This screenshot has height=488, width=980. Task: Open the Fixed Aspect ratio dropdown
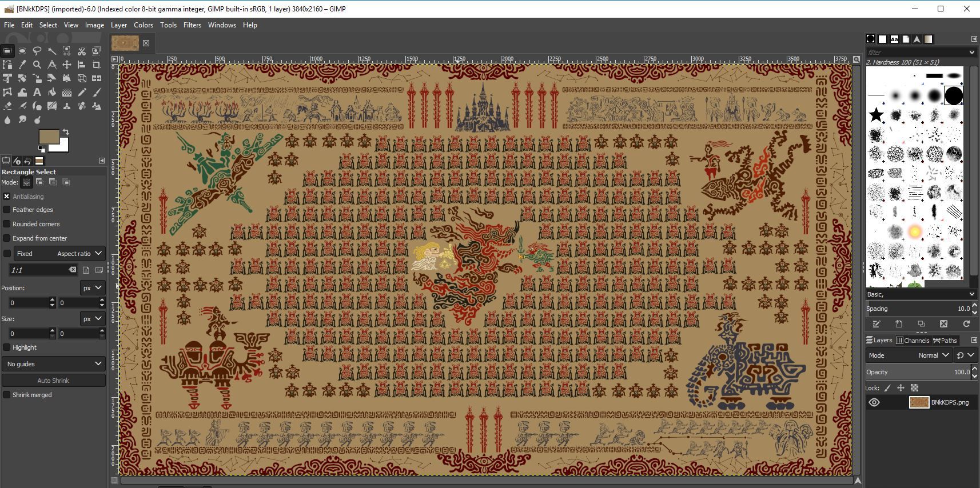(x=59, y=253)
